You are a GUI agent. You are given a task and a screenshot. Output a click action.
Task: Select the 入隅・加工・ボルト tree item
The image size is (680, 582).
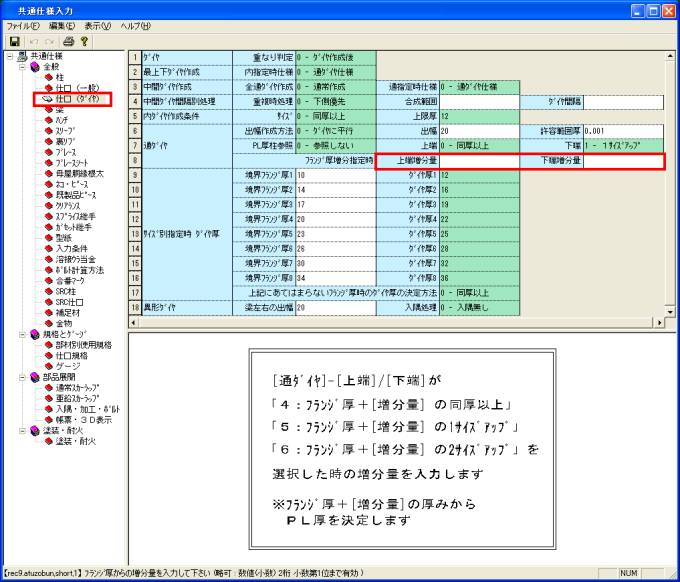[x=88, y=409]
